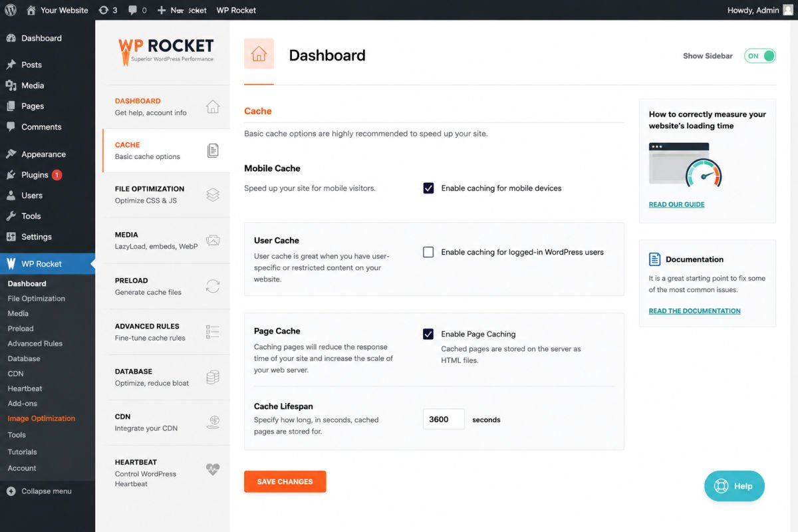This screenshot has height=532, width=798.
Task: Click the checklist icon beside ADVANCED RULES
Action: (x=213, y=332)
